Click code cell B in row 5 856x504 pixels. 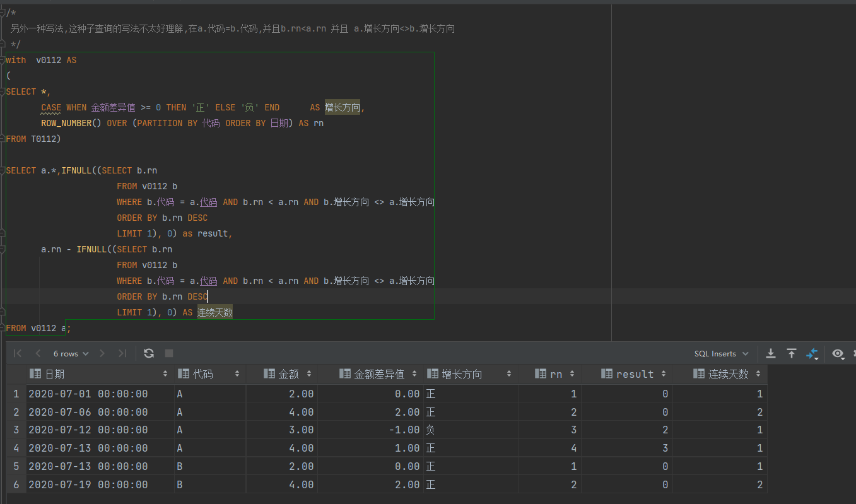point(210,467)
